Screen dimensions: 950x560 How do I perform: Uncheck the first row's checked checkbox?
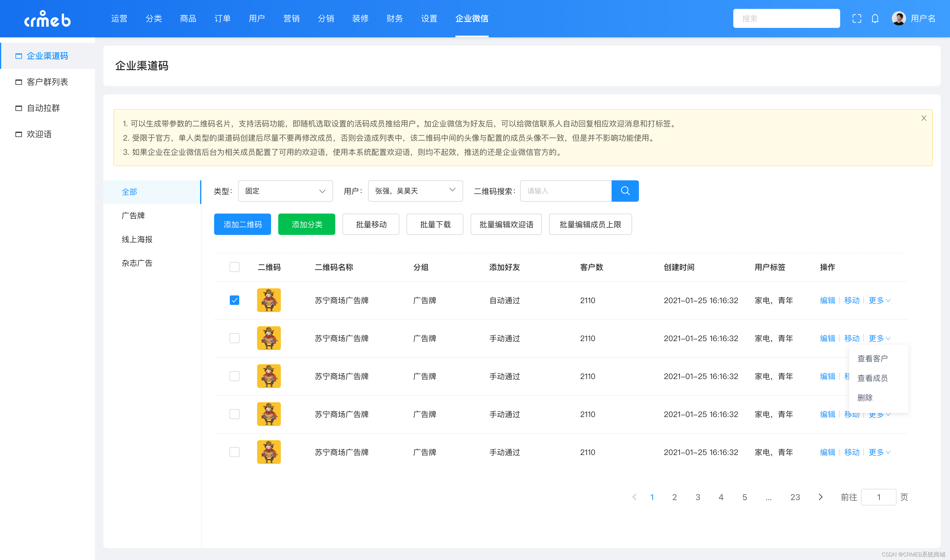click(235, 300)
